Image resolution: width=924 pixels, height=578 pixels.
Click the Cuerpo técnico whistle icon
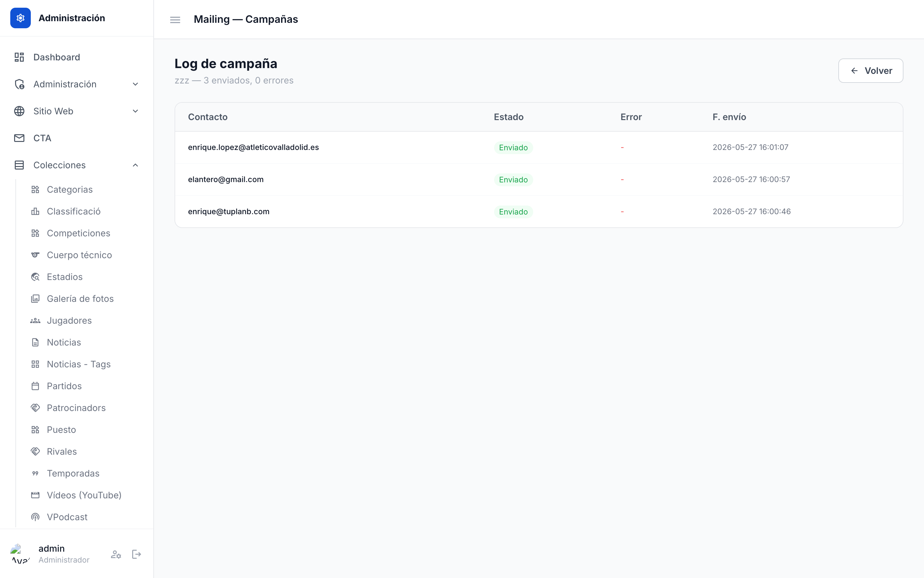[35, 255]
